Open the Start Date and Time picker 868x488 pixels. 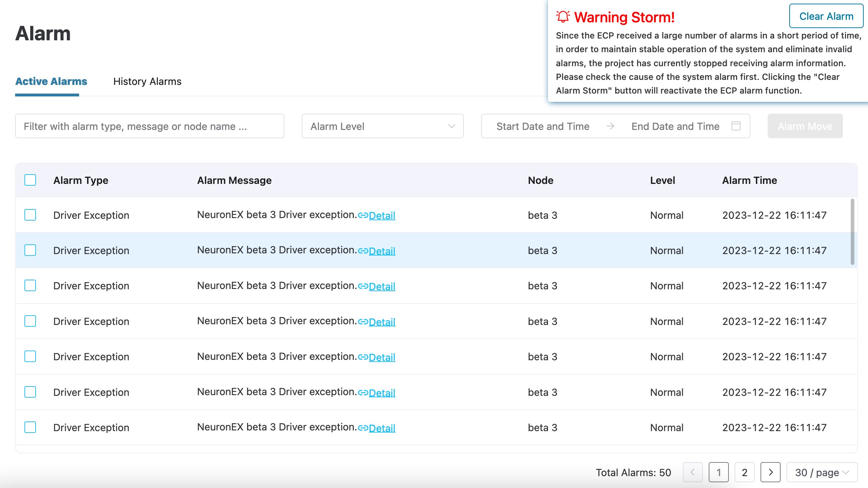pos(543,126)
